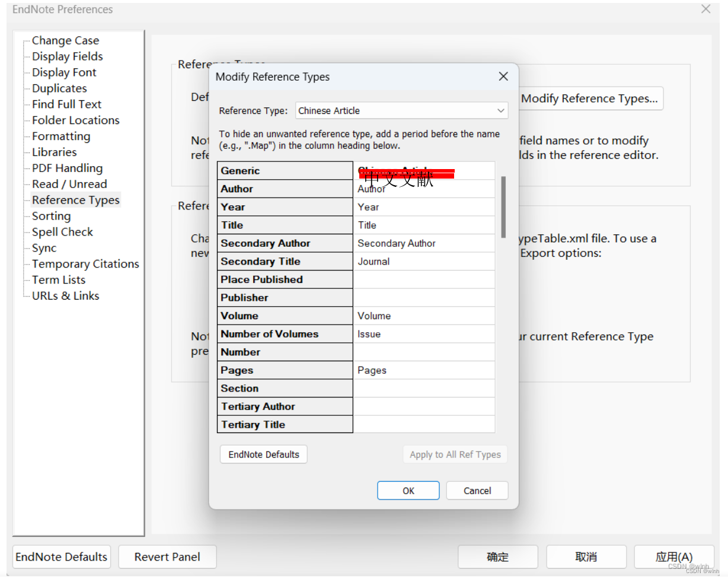Viewport: 728px width, 579px height.
Task: Select Libraries in the preferences tree
Action: point(54,152)
